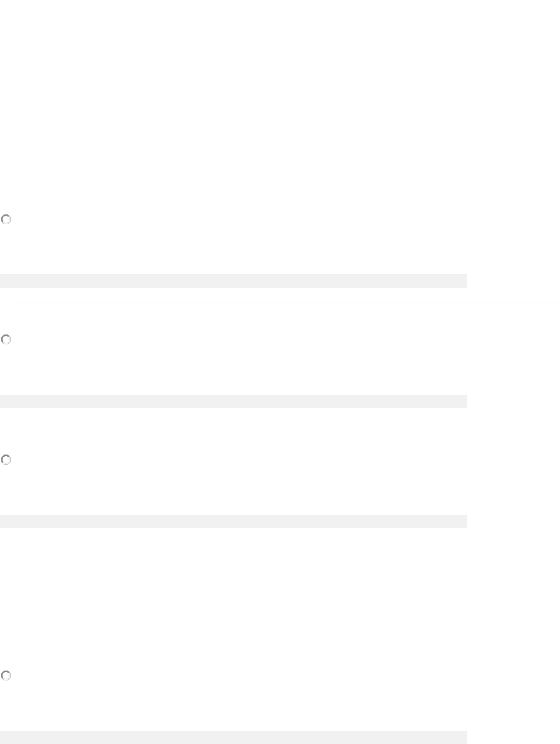Click the gray bar under first radio button
The height and width of the screenshot is (744, 560).
pyautogui.click(x=233, y=281)
